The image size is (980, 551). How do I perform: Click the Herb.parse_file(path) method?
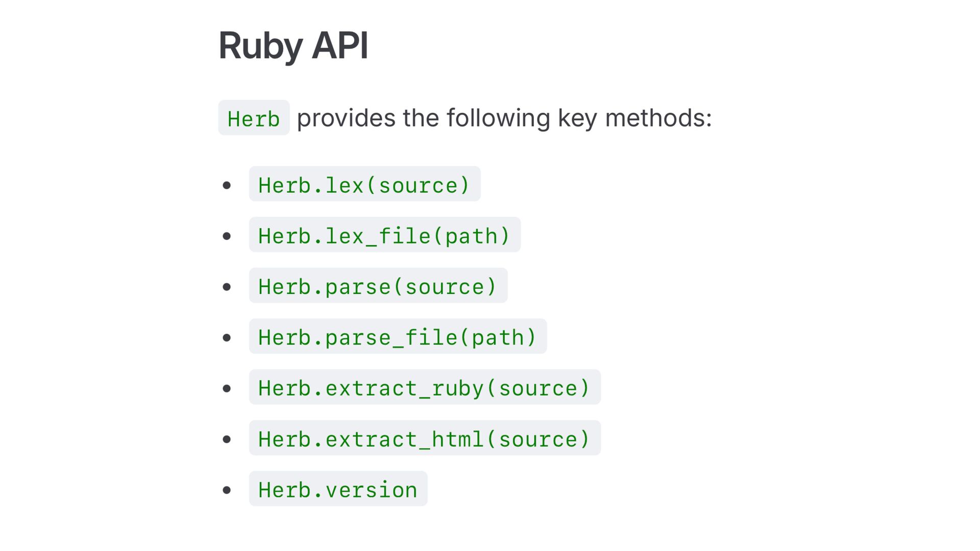(398, 337)
